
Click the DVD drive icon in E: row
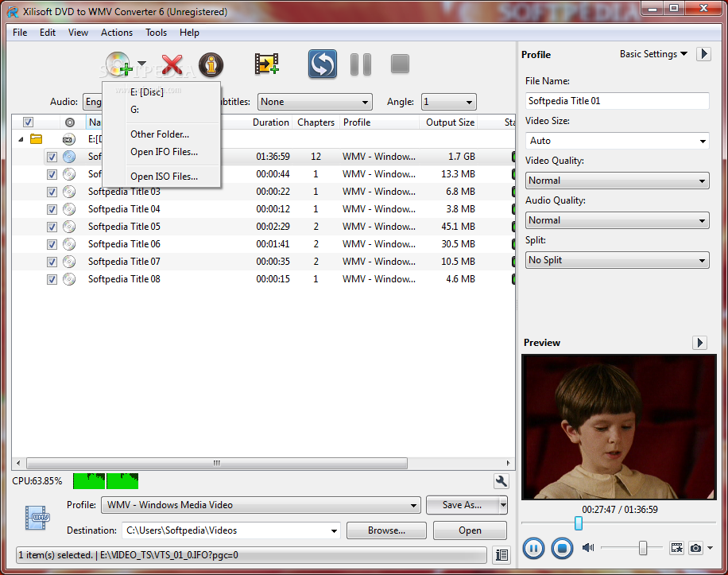(x=68, y=139)
